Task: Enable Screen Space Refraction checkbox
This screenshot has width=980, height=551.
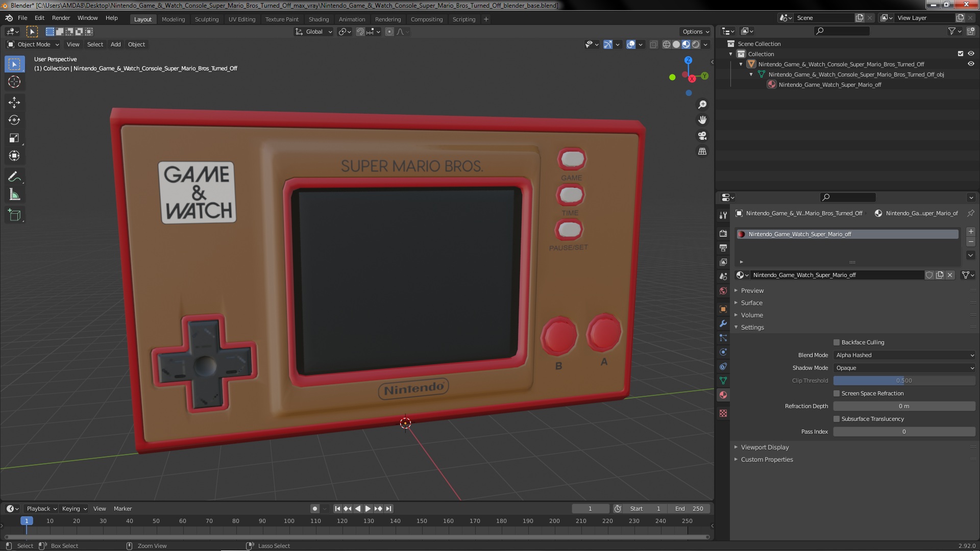Action: tap(837, 393)
